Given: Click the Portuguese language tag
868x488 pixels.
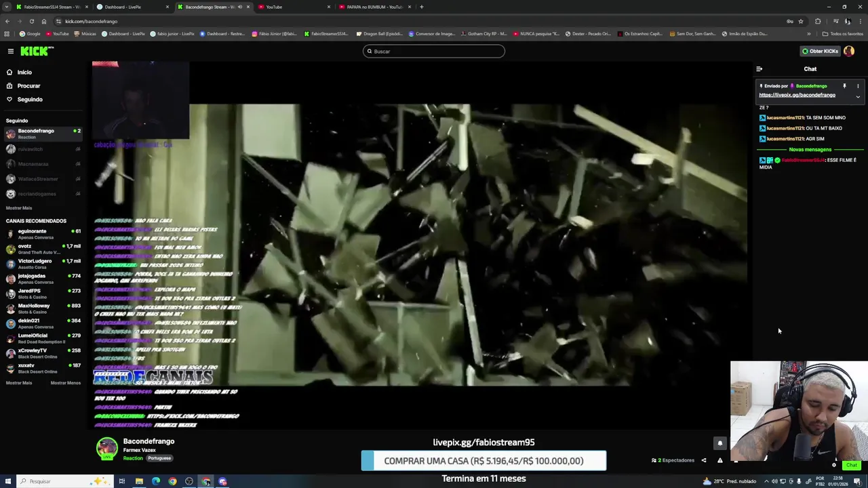Looking at the screenshot, I should pyautogui.click(x=159, y=458).
